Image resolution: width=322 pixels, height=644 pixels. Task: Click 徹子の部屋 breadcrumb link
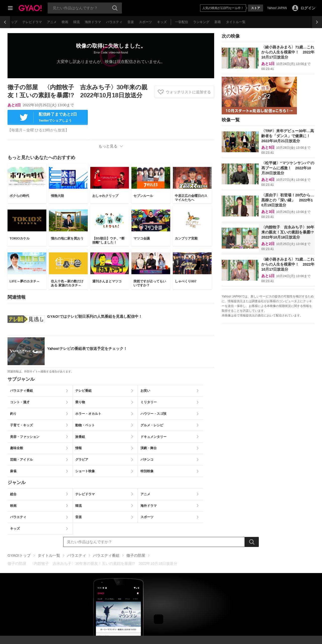(136, 555)
